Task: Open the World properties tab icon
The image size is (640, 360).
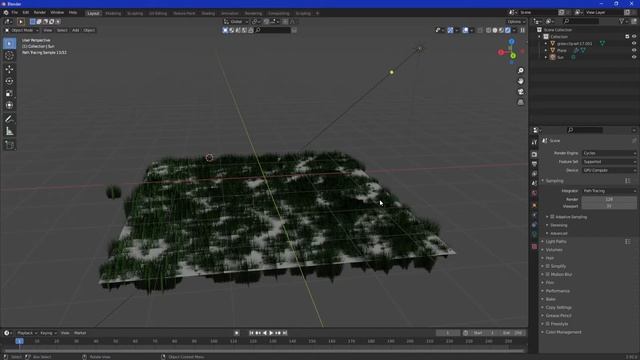Action: [x=534, y=193]
